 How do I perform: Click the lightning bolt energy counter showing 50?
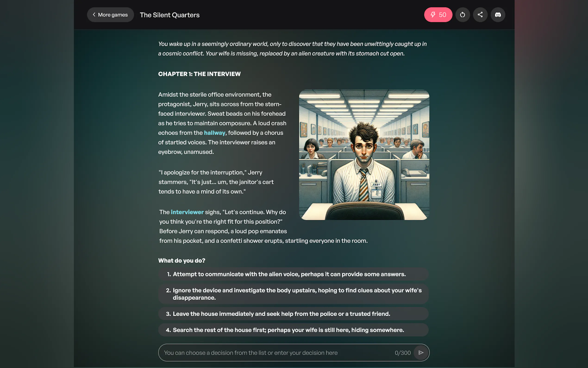[x=438, y=15]
